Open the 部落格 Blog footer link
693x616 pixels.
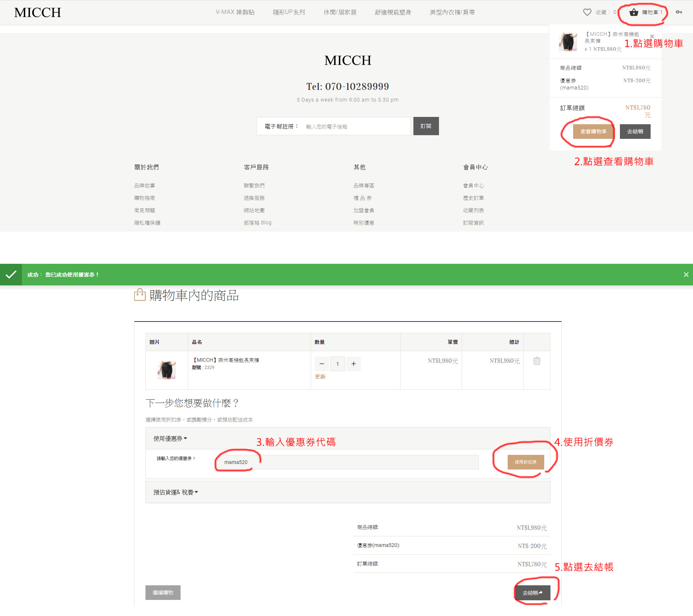coord(258,223)
